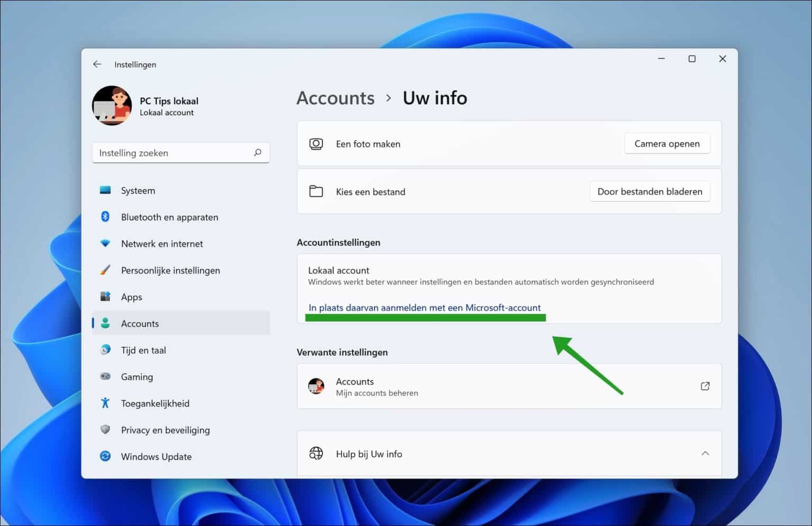Go back using the arrow at top left
Image resolution: width=812 pixels, height=526 pixels.
(97, 63)
